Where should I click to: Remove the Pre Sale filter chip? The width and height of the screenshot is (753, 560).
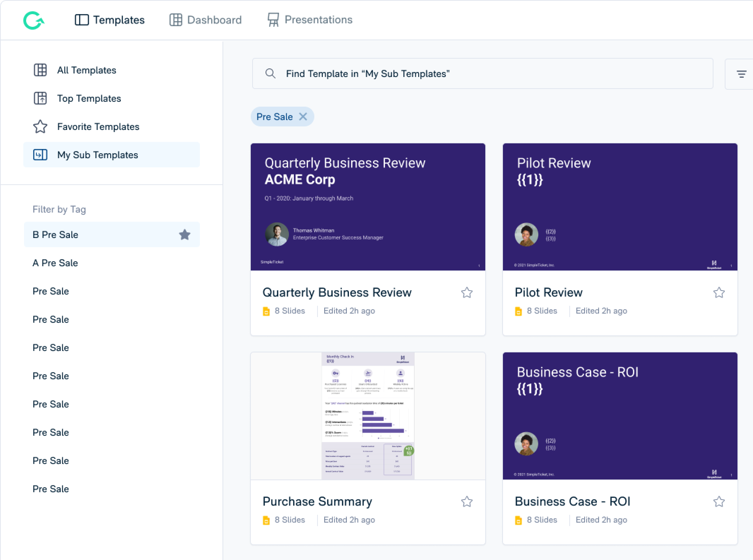point(303,117)
